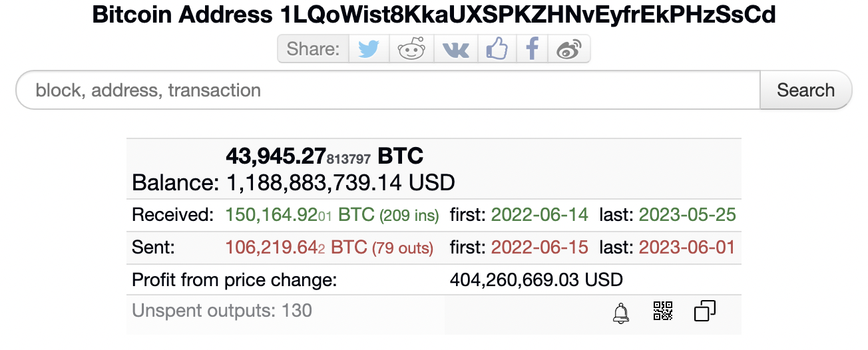Screen dimensions: 868x350
Task: Share via the Reddit icon
Action: click(x=411, y=49)
